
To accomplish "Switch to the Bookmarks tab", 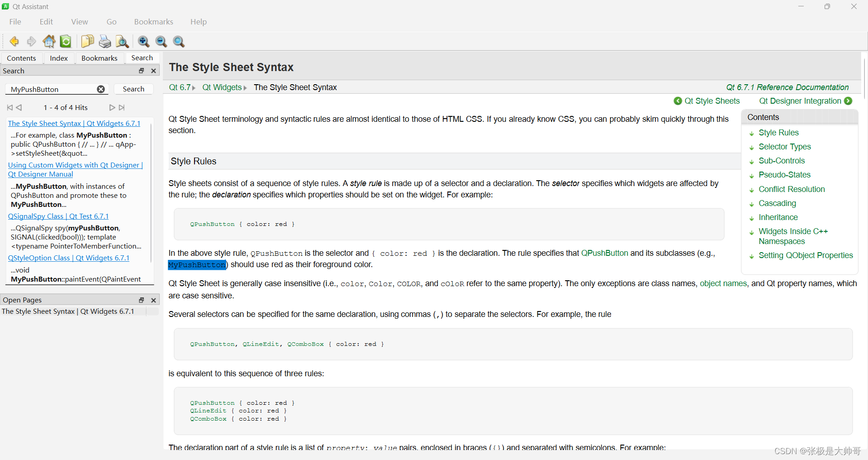I will click(x=100, y=58).
